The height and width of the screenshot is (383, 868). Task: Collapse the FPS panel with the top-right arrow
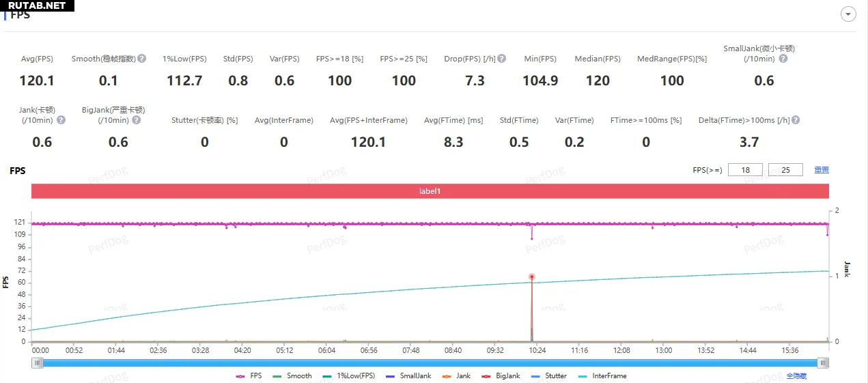849,14
